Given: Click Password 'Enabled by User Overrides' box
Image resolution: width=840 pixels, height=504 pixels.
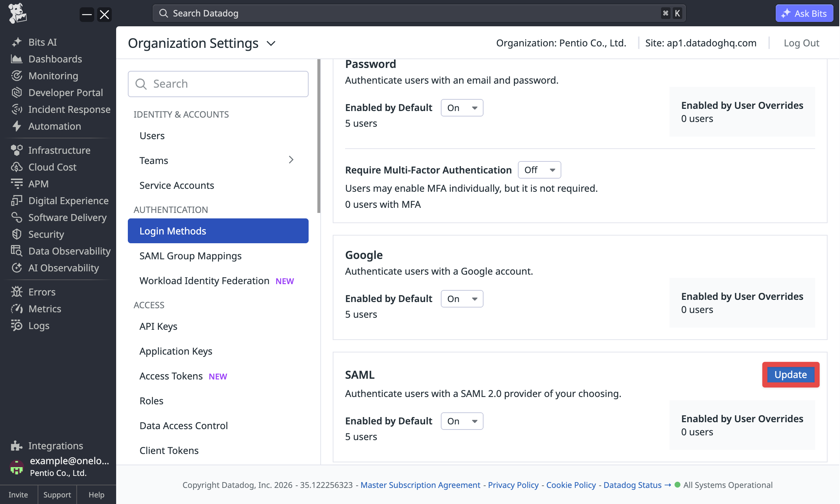Looking at the screenshot, I should click(742, 112).
